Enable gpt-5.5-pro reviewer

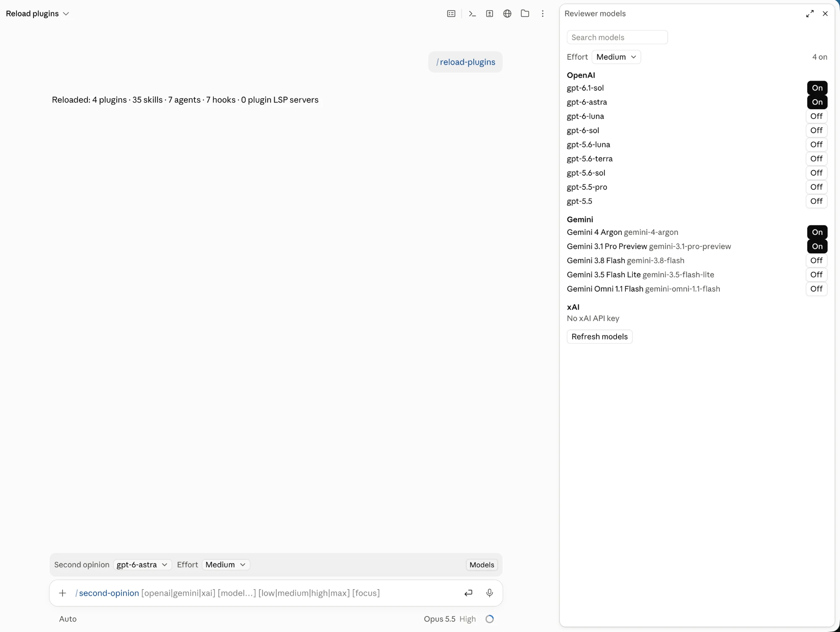(x=816, y=187)
